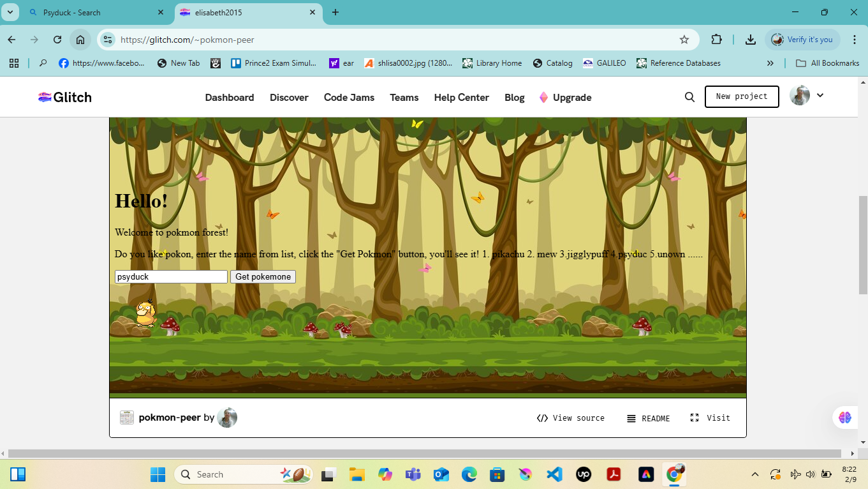868x489 pixels.
Task: Close the Psyduck - Search tab
Action: (x=161, y=12)
